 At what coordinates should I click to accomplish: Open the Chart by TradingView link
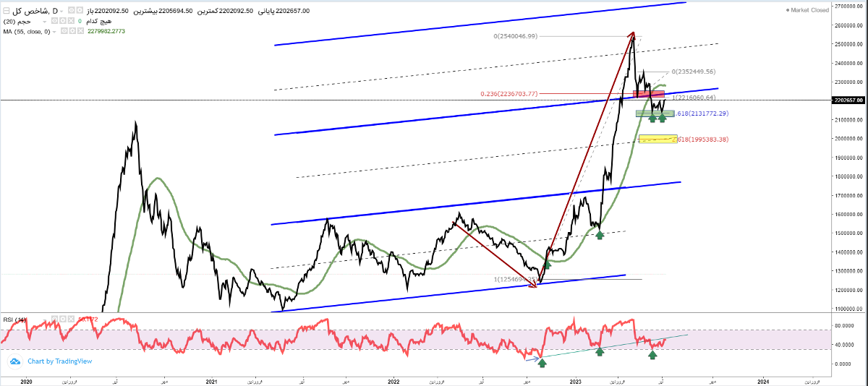click(x=59, y=361)
